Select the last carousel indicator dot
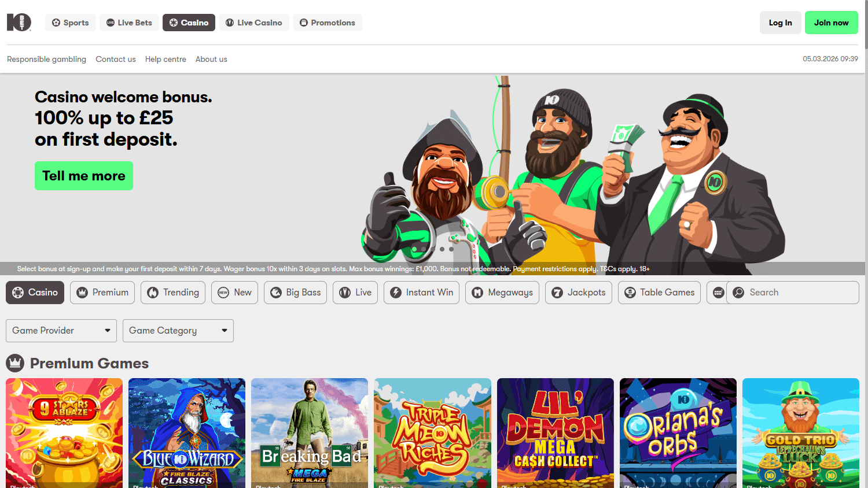 click(451, 249)
